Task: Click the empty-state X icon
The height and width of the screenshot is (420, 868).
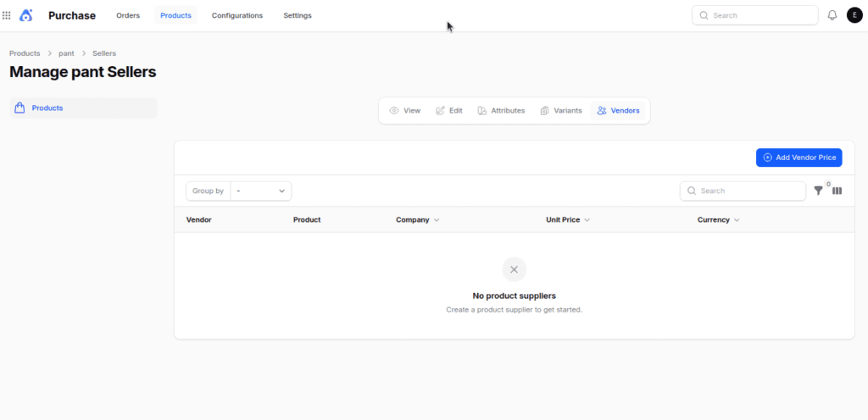Action: pyautogui.click(x=515, y=269)
